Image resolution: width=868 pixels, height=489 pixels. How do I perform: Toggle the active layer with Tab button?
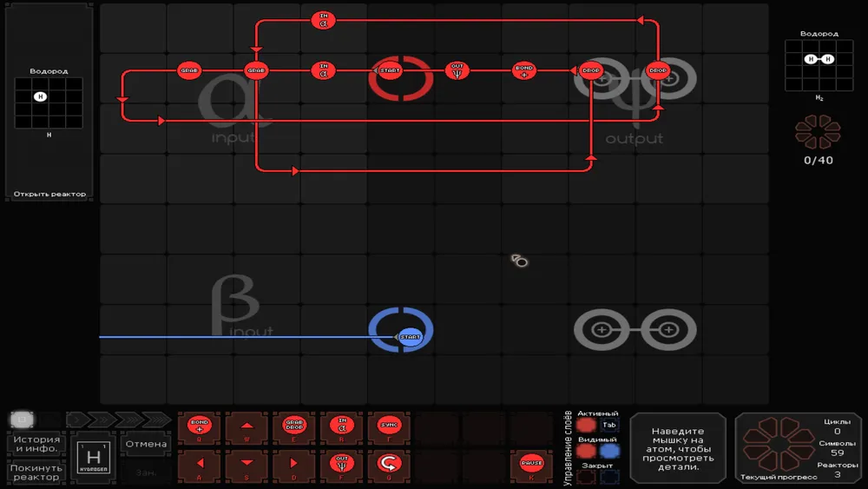pyautogui.click(x=609, y=426)
